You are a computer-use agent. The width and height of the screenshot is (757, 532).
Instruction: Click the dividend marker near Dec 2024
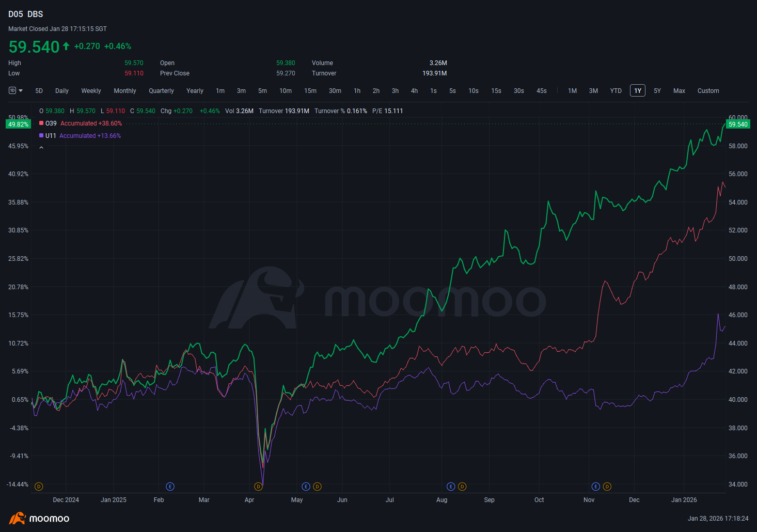39,487
